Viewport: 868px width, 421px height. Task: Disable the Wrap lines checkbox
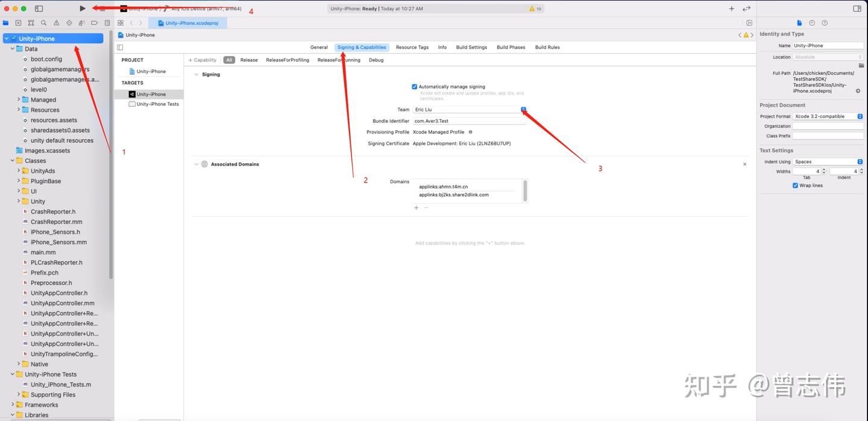pos(796,185)
